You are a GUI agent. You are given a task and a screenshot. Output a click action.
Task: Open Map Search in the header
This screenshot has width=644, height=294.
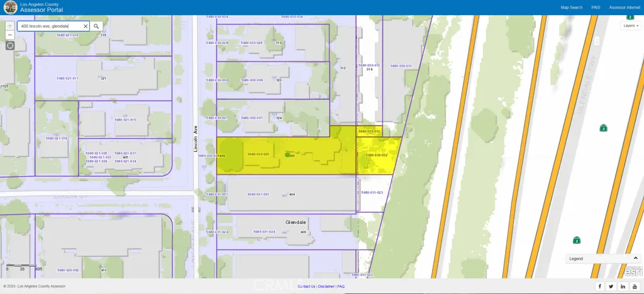[571, 8]
